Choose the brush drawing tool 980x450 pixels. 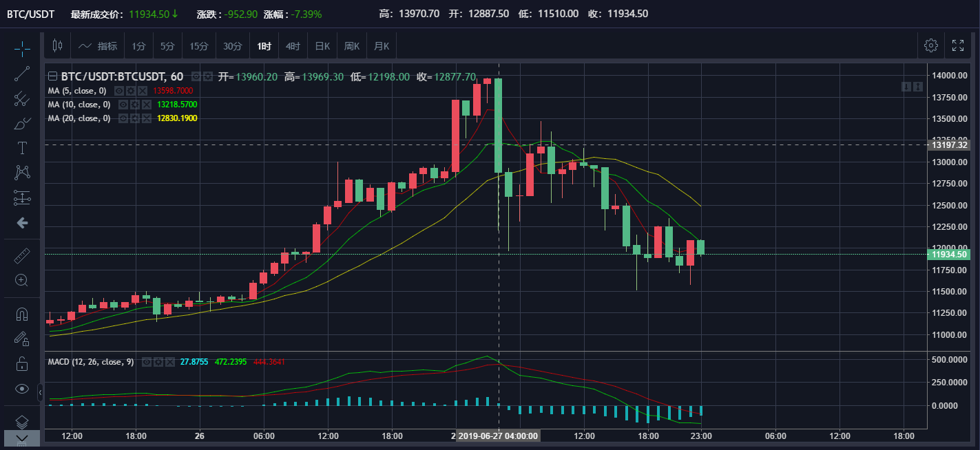(x=22, y=124)
